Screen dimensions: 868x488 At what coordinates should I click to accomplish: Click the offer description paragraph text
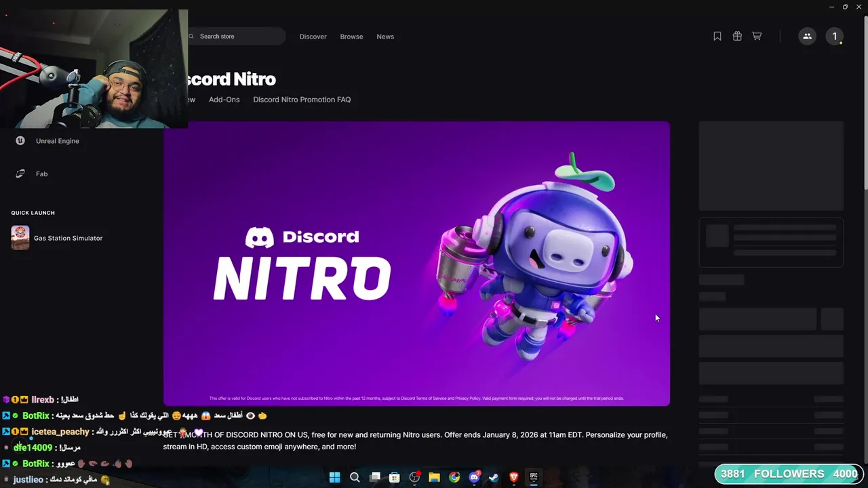tap(415, 441)
